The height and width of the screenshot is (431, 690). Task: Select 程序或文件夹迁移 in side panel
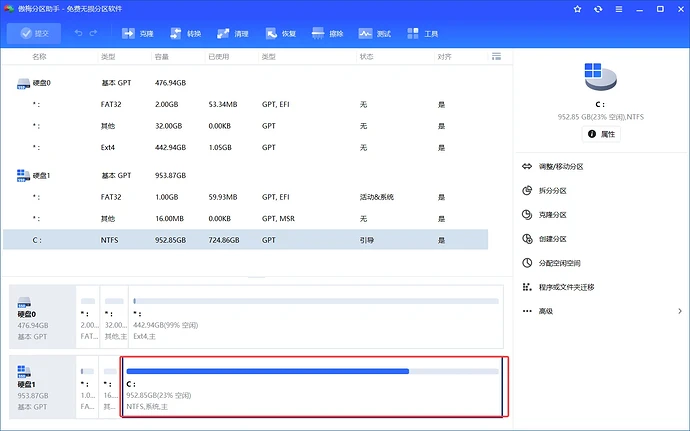[x=565, y=287]
